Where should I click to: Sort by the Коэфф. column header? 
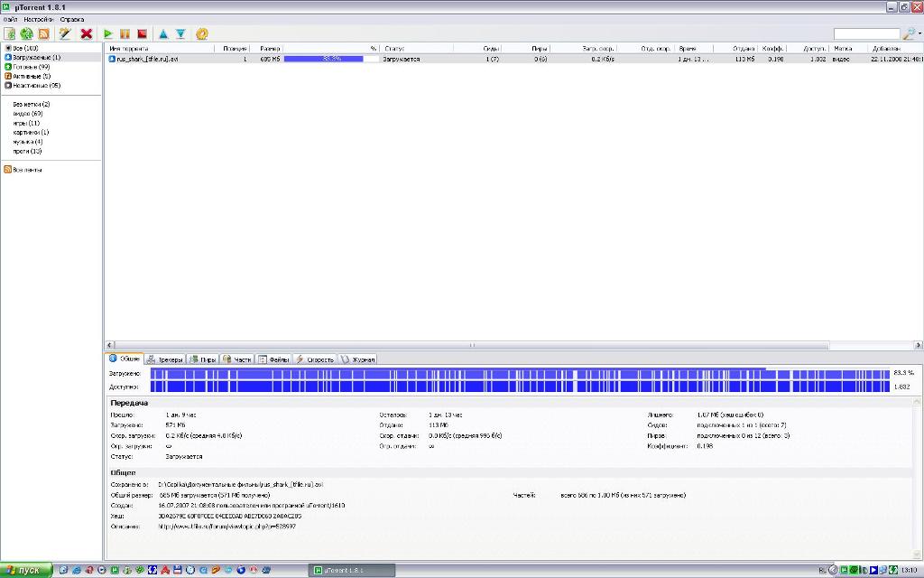pyautogui.click(x=772, y=49)
